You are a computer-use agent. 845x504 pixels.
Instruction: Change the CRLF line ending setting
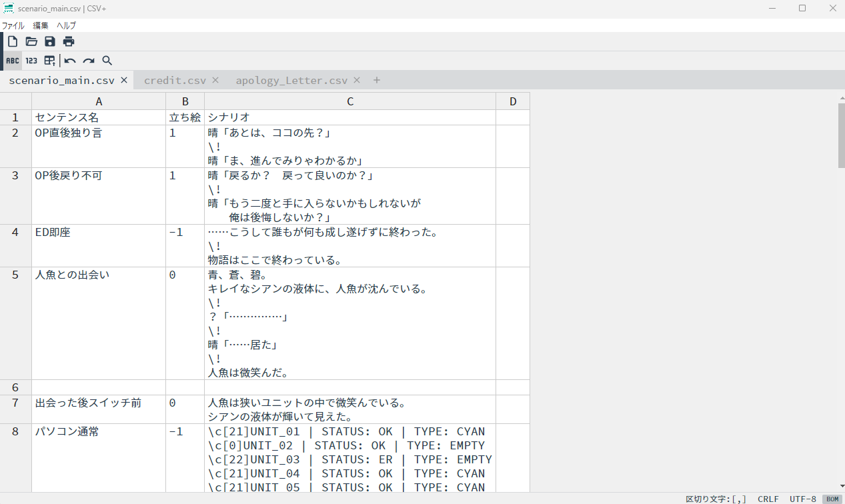tap(768, 499)
